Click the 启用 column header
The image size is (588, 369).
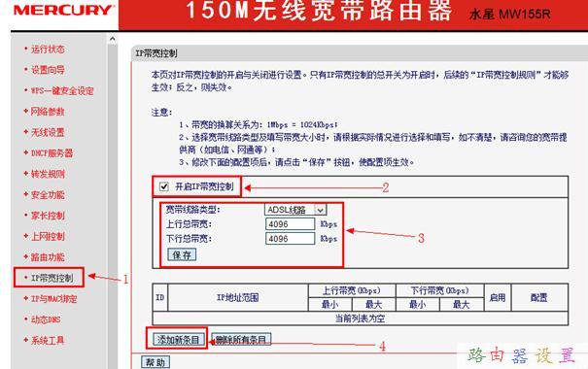[x=498, y=297]
